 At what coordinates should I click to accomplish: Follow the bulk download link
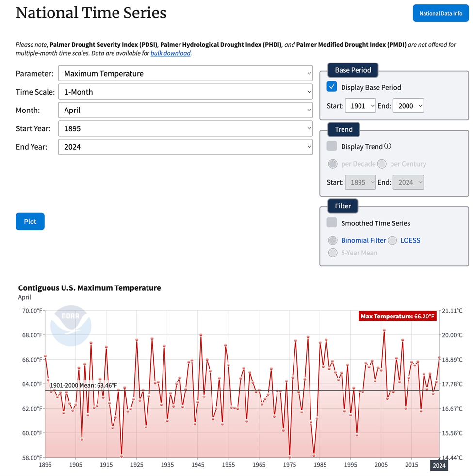[170, 53]
